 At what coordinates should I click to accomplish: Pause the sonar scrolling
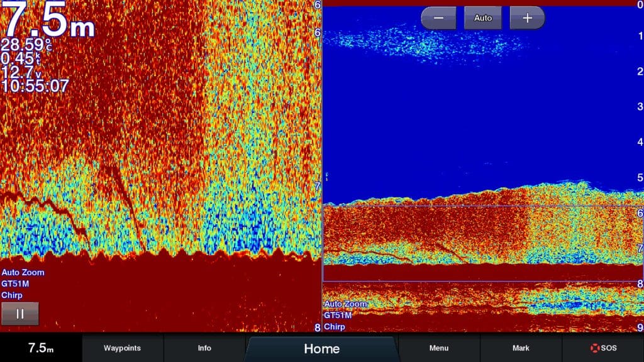pyautogui.click(x=19, y=314)
